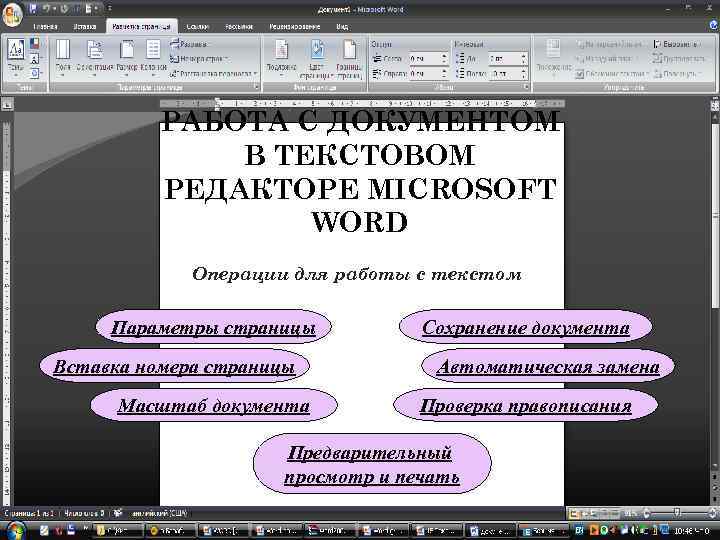Open Page Color (Цвет страницы) palette
Image resolution: width=720 pixels, height=540 pixels.
[317, 57]
